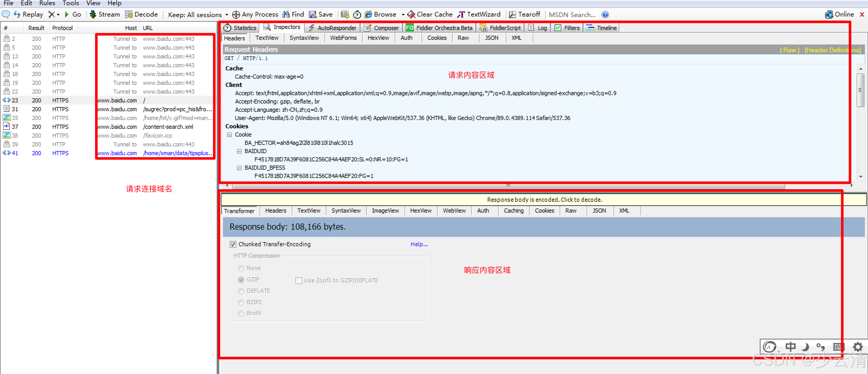This screenshot has width=868, height=374.
Task: Click the Clear Cache icon
Action: pos(411,14)
